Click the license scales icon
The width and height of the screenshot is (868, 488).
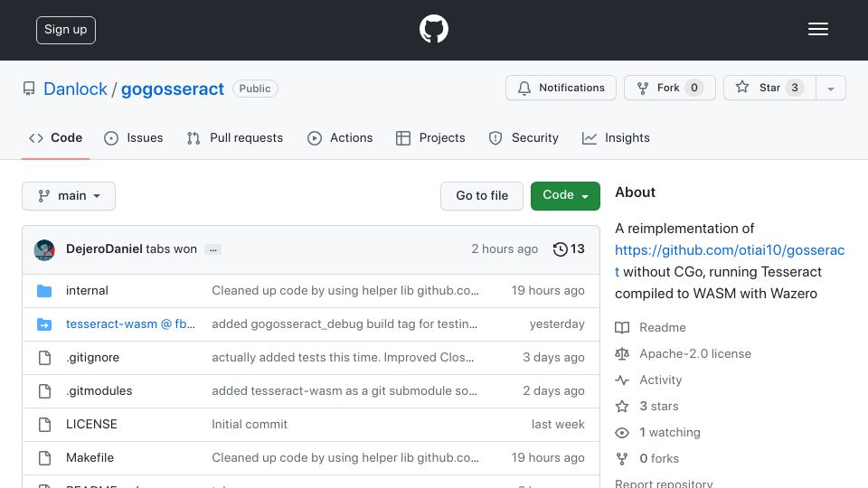(x=622, y=354)
